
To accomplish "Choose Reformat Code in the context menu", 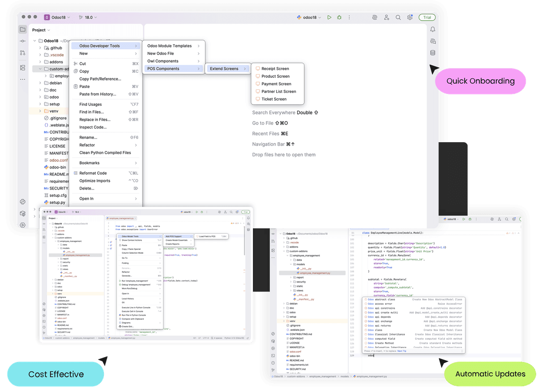I will pos(93,173).
